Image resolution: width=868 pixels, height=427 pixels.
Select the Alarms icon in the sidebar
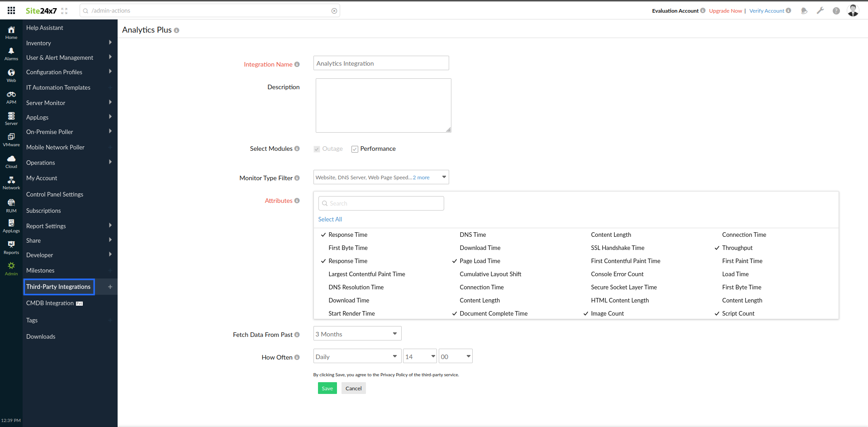(x=11, y=53)
